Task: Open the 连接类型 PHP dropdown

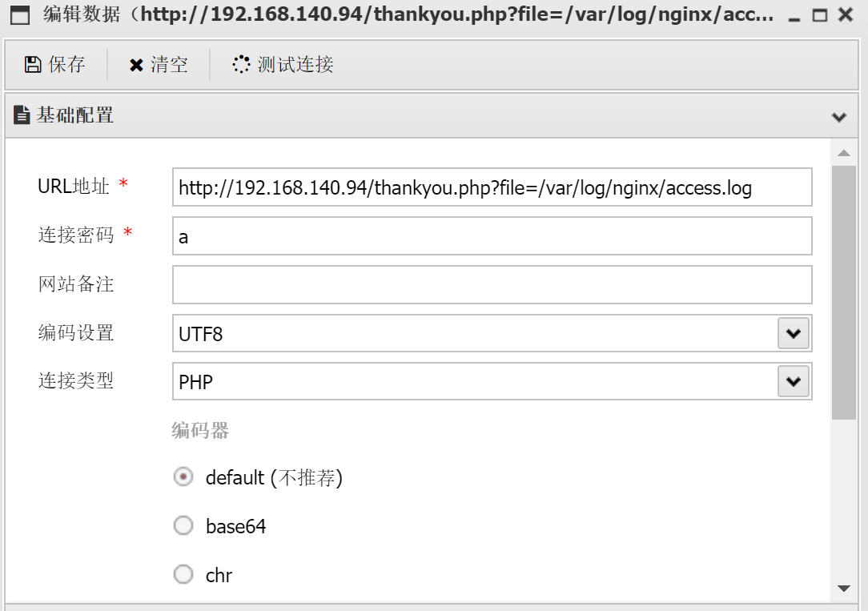Action: pyautogui.click(x=793, y=381)
